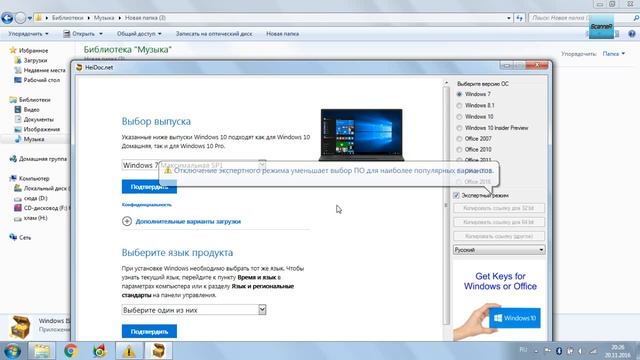Click Подтвердить under Выберите язык продукта
640x360 pixels.
(149, 331)
